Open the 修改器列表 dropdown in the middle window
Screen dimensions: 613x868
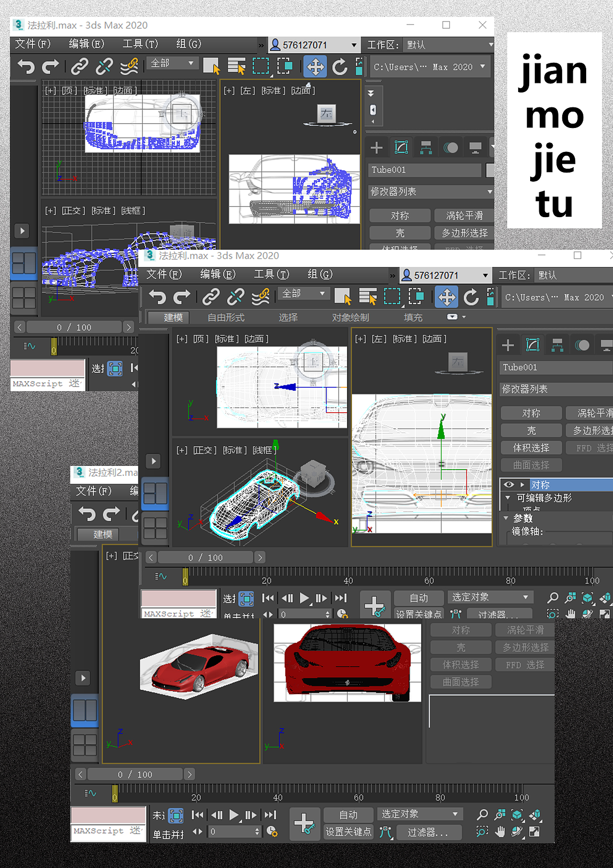(556, 389)
